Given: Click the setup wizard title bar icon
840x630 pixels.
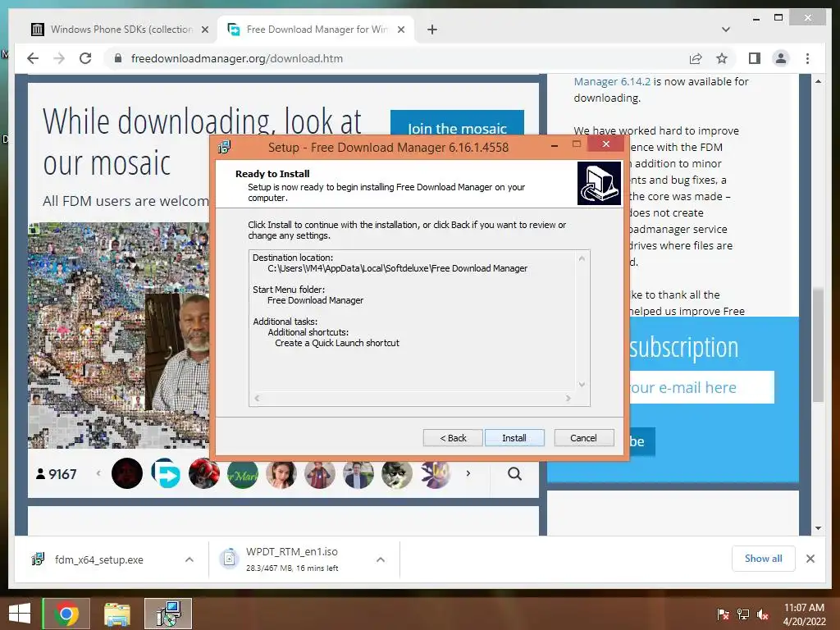Looking at the screenshot, I should (x=225, y=147).
